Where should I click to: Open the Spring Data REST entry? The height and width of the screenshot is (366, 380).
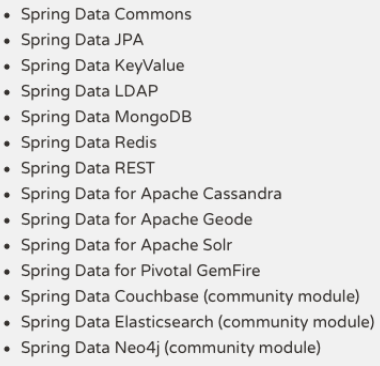[88, 169]
